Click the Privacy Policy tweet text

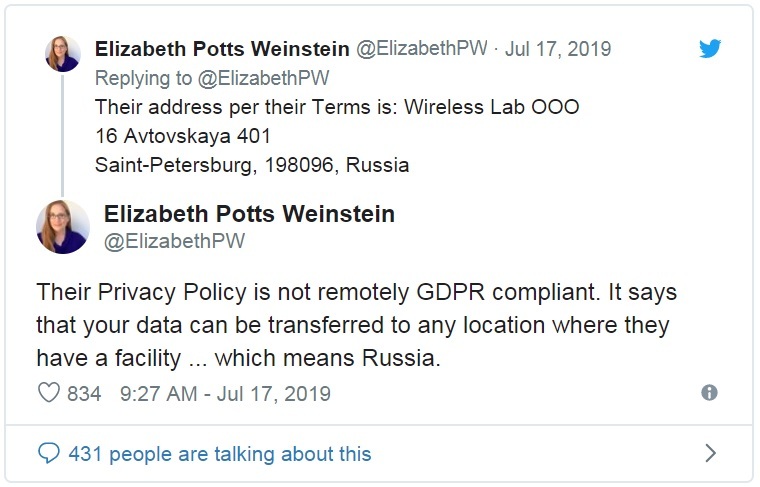click(356, 325)
